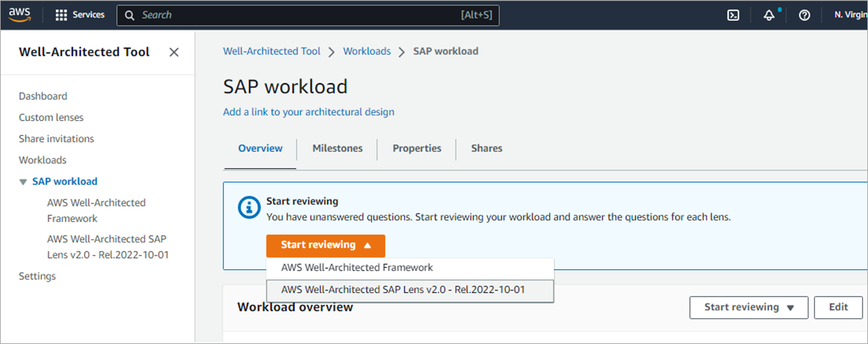Toggle the orange Start reviewing dropdown
Viewport: 868px width, 344px height.
click(326, 245)
